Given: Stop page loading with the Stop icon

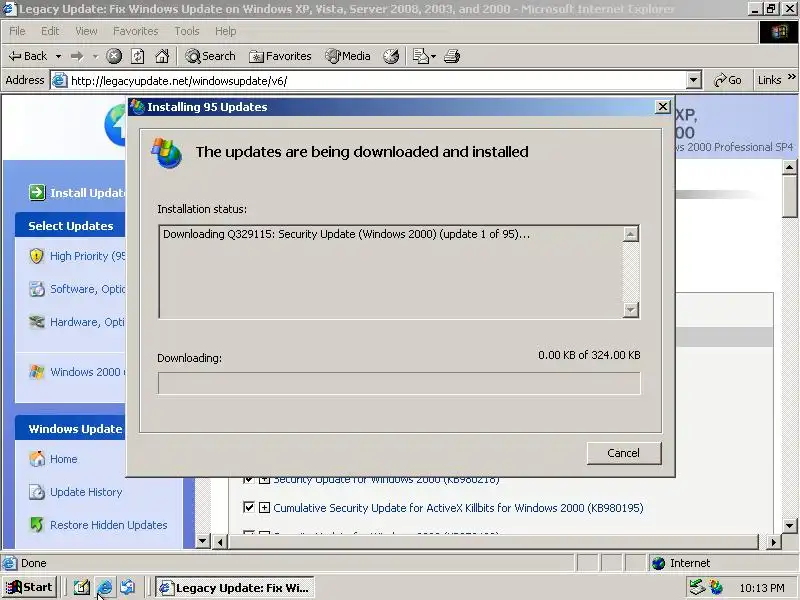Looking at the screenshot, I should pyautogui.click(x=114, y=56).
